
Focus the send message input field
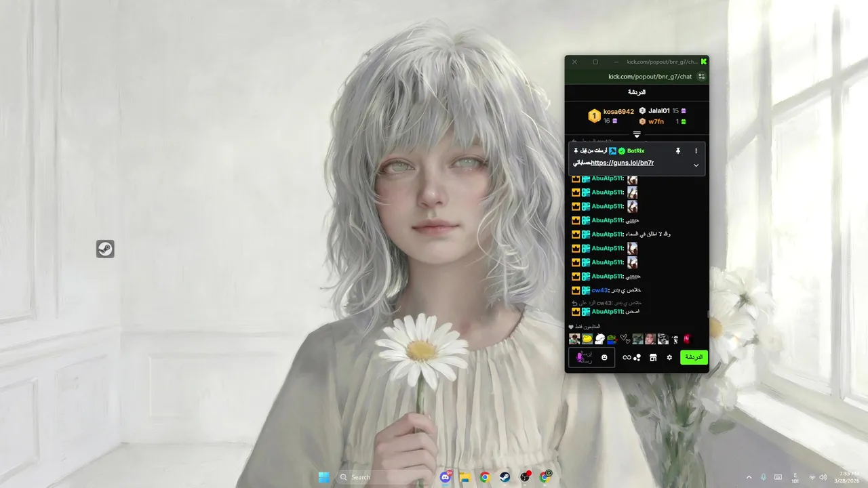tap(591, 357)
